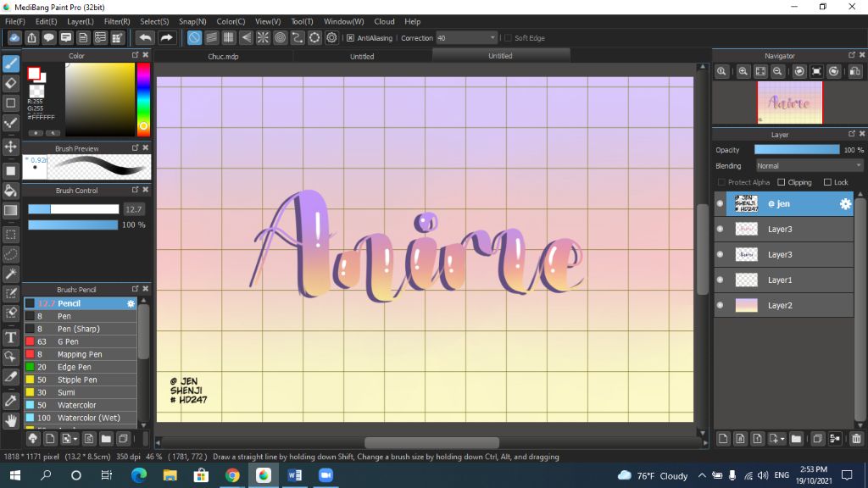Select the Edge Pen brush
Image resolution: width=868 pixels, height=488 pixels.
(x=81, y=367)
